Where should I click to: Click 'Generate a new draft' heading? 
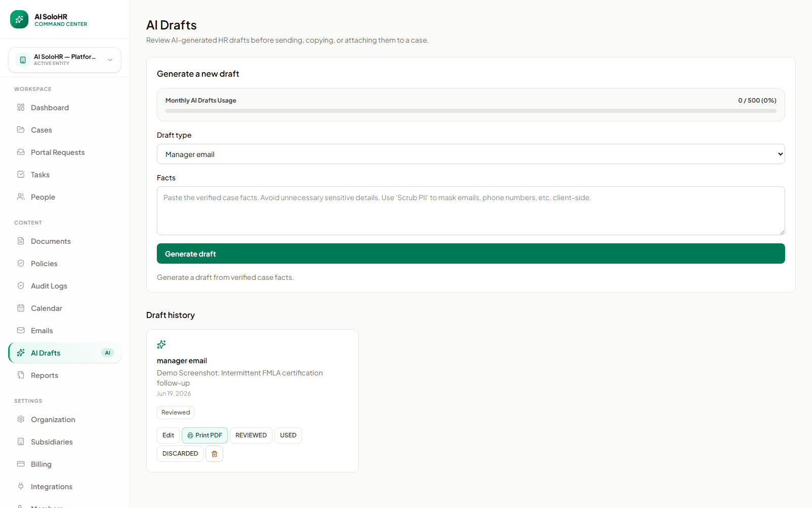tap(198, 74)
